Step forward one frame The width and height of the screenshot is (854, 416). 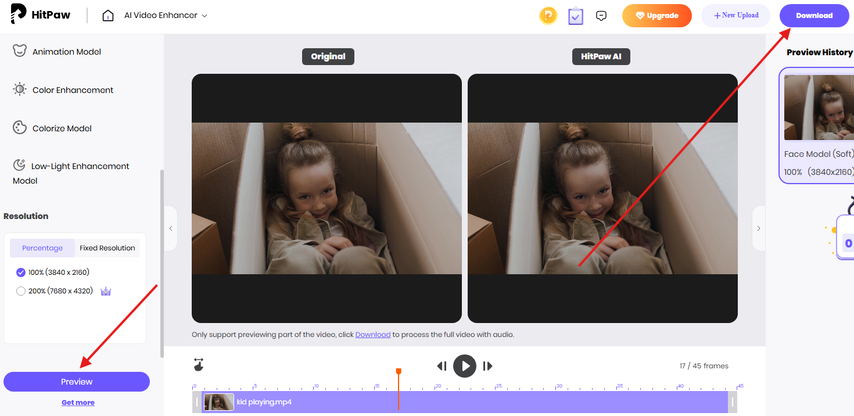coord(487,366)
